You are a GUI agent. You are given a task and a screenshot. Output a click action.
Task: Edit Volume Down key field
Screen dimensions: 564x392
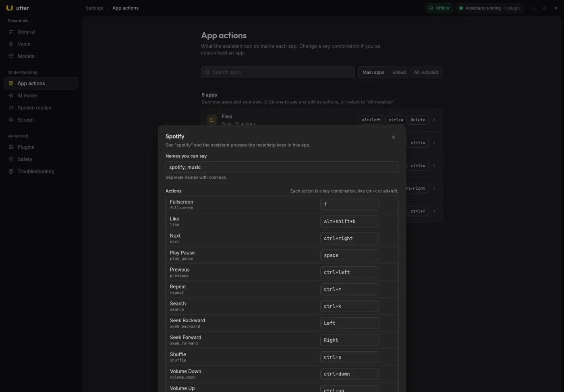[349, 374]
